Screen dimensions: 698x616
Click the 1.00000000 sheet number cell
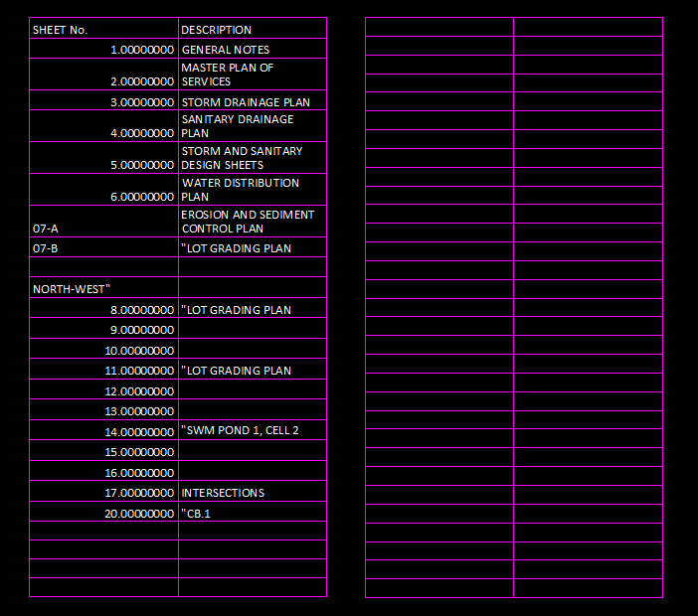103,49
